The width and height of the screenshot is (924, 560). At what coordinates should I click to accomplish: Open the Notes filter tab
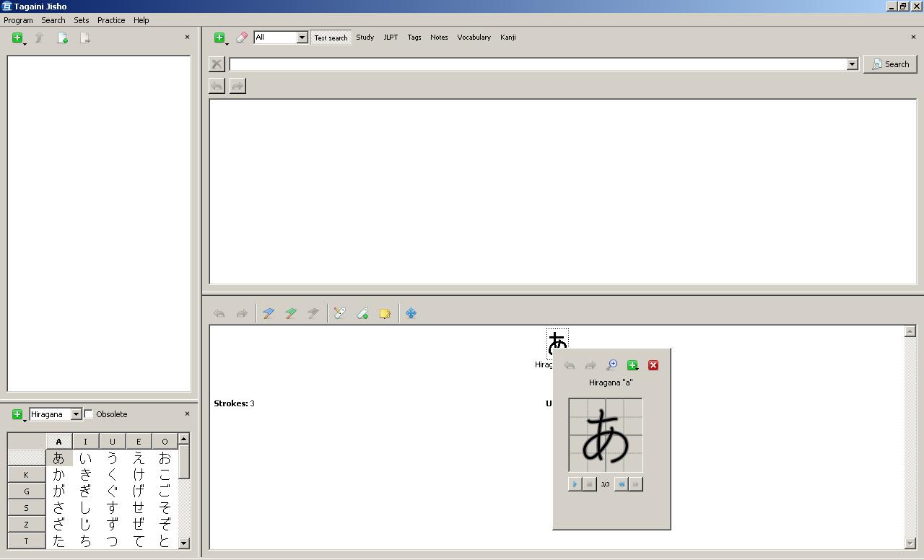(x=439, y=38)
